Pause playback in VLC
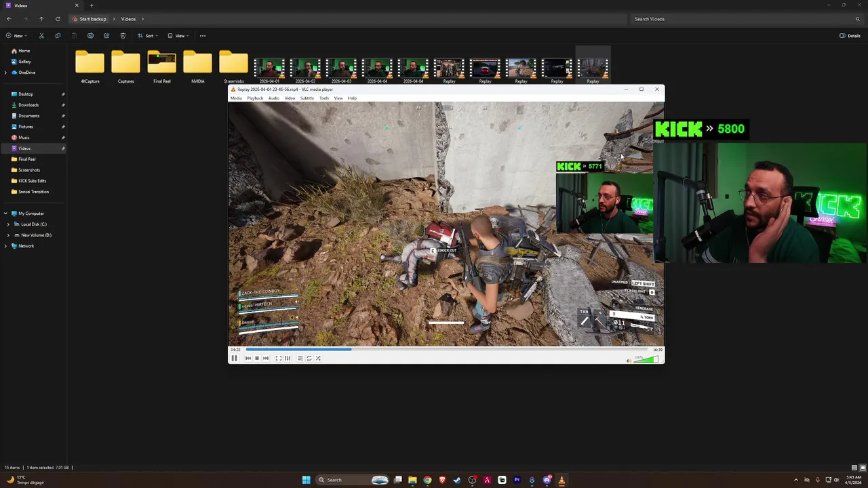The image size is (868, 488). coord(234,358)
